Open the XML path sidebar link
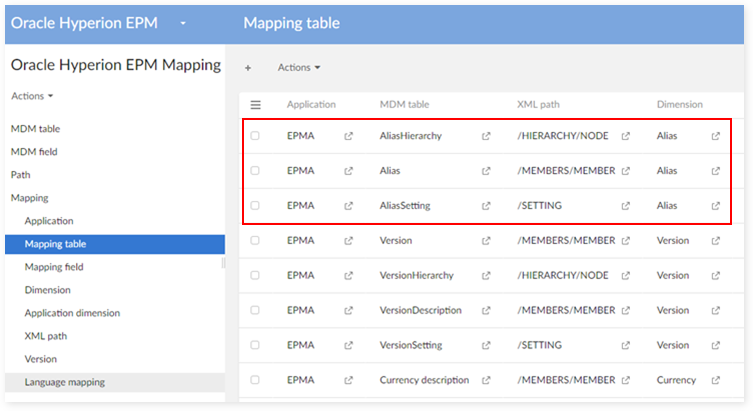Image resolution: width=753 pixels, height=411 pixels. [x=47, y=336]
